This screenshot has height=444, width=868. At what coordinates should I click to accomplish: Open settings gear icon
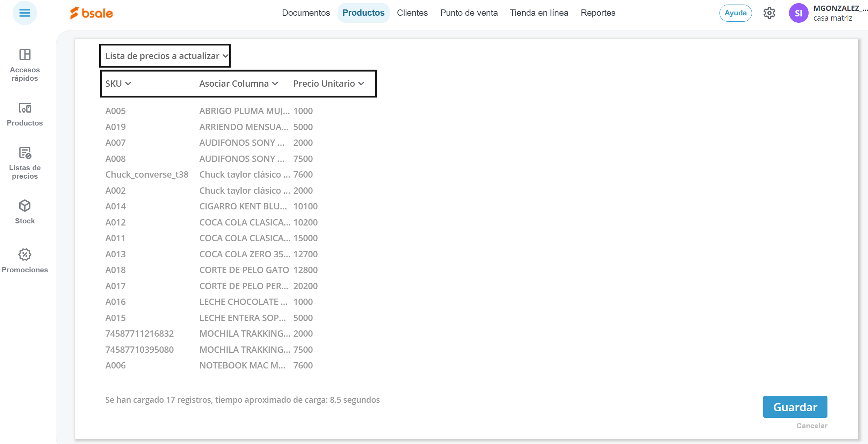[769, 13]
